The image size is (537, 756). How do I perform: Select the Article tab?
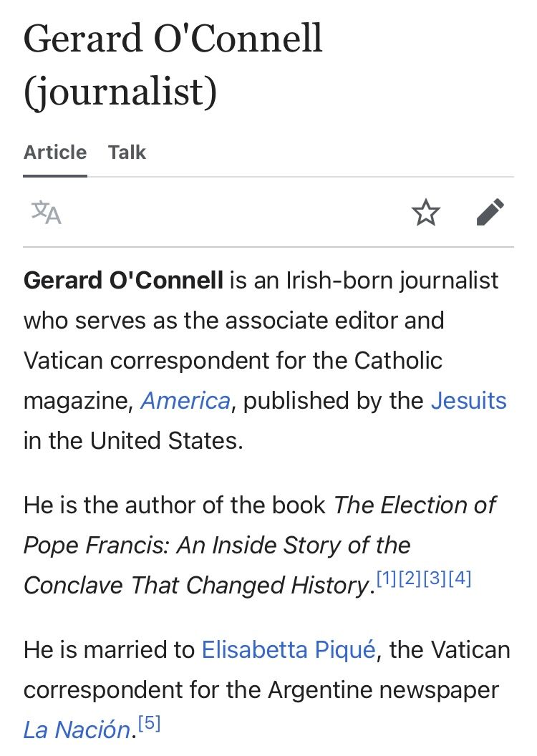[55, 152]
